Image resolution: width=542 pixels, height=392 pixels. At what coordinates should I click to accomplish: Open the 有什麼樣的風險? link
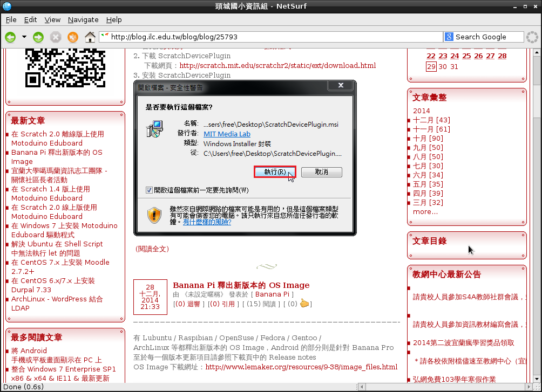[207, 222]
